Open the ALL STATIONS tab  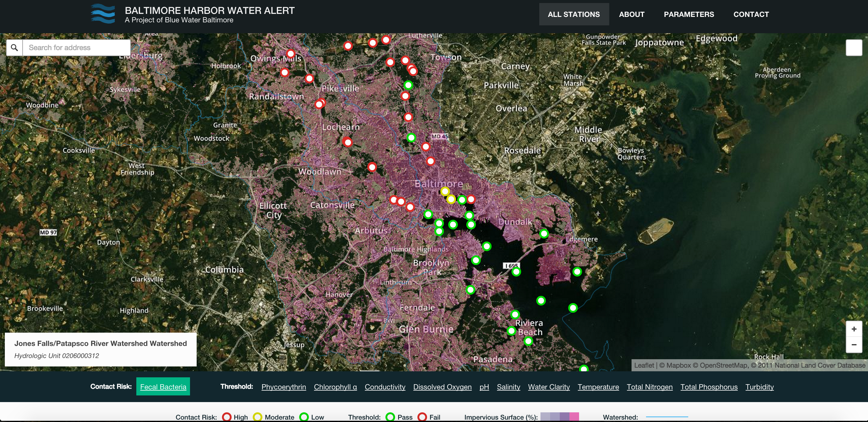click(x=574, y=14)
